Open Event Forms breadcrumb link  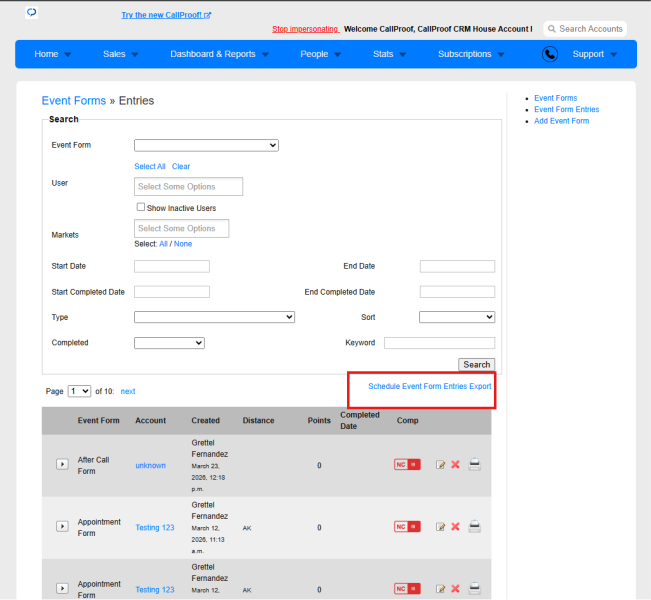coord(74,101)
